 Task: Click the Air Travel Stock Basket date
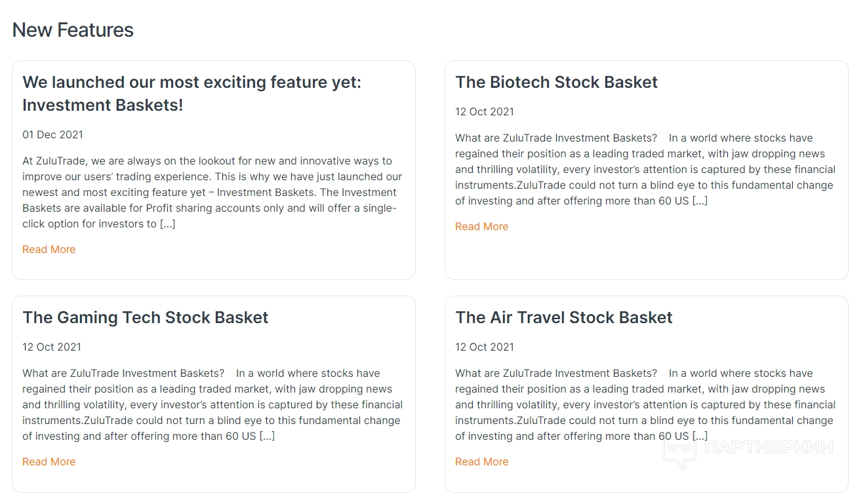click(485, 347)
